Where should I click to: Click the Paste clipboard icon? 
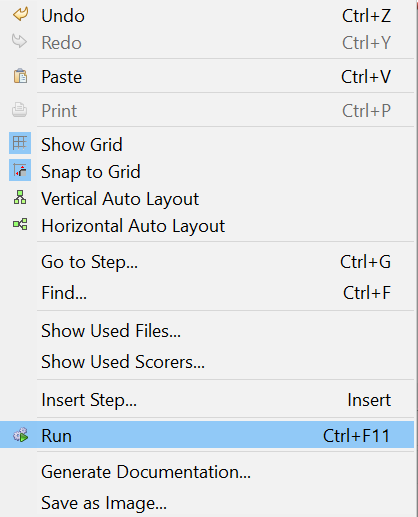20,76
